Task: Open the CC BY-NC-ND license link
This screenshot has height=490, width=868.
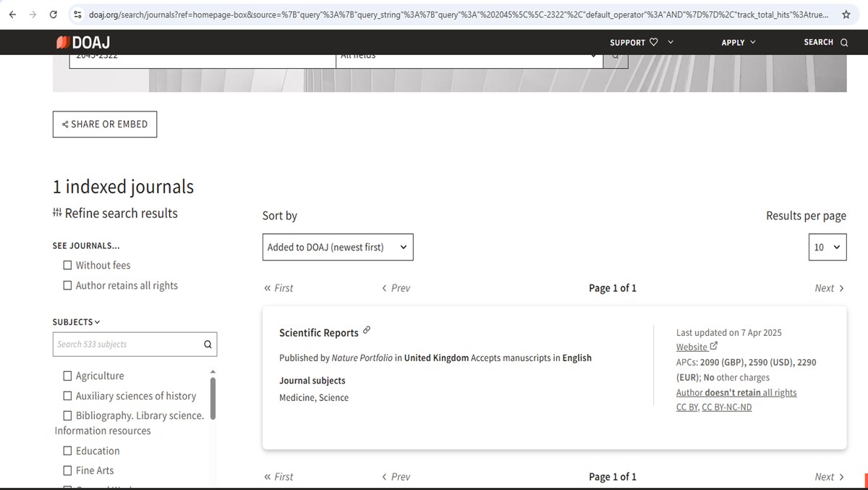Action: click(727, 407)
